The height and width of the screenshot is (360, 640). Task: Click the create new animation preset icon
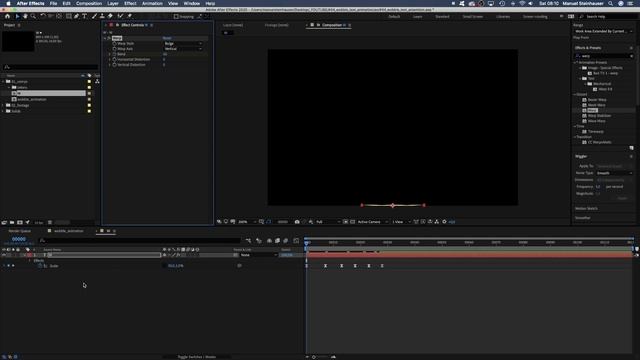point(631,148)
